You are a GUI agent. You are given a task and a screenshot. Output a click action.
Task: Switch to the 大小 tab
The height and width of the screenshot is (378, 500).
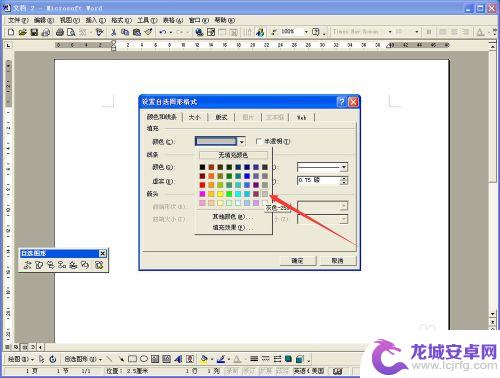tap(195, 117)
